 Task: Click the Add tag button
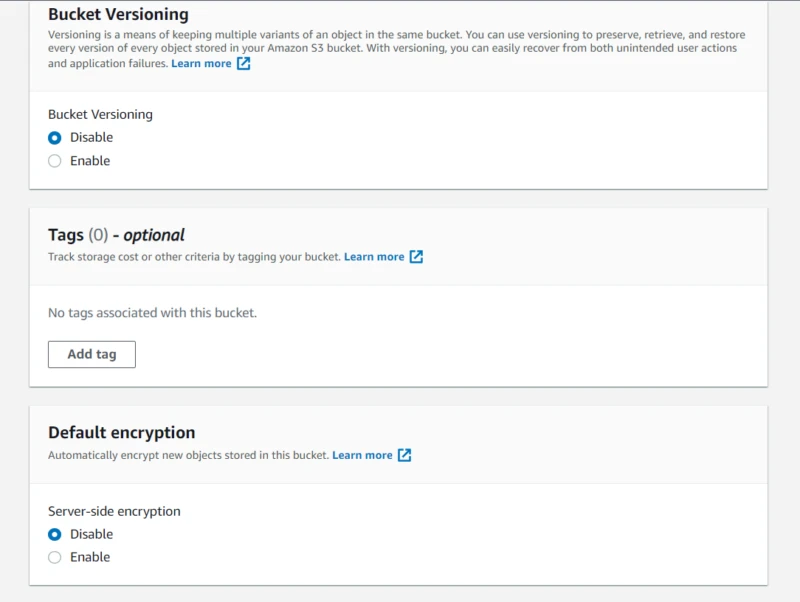point(92,354)
